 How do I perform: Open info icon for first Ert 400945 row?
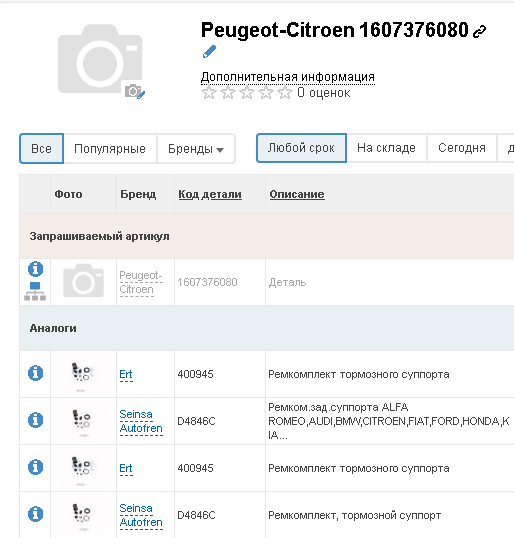point(35,373)
